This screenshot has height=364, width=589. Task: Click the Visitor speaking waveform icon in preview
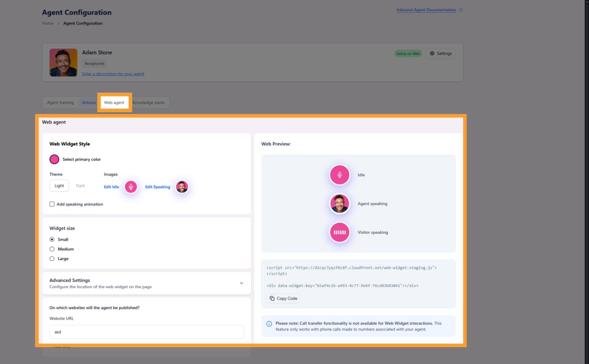coord(340,232)
